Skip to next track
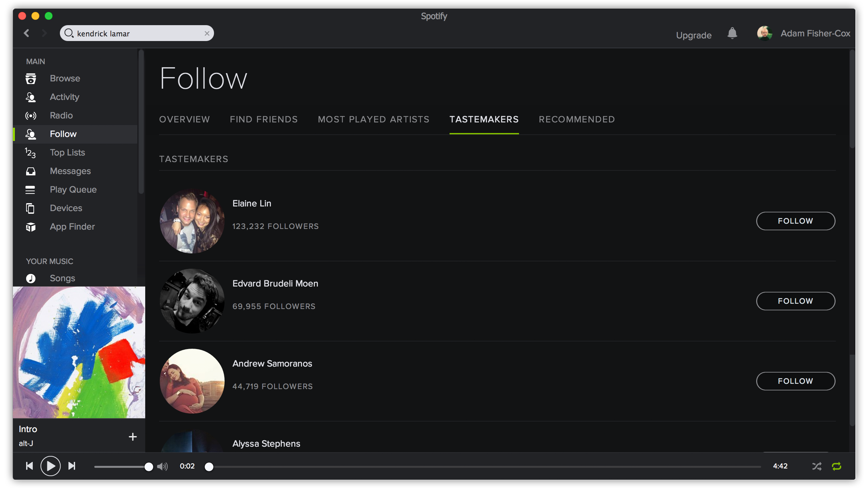The image size is (868, 491). [x=72, y=466]
